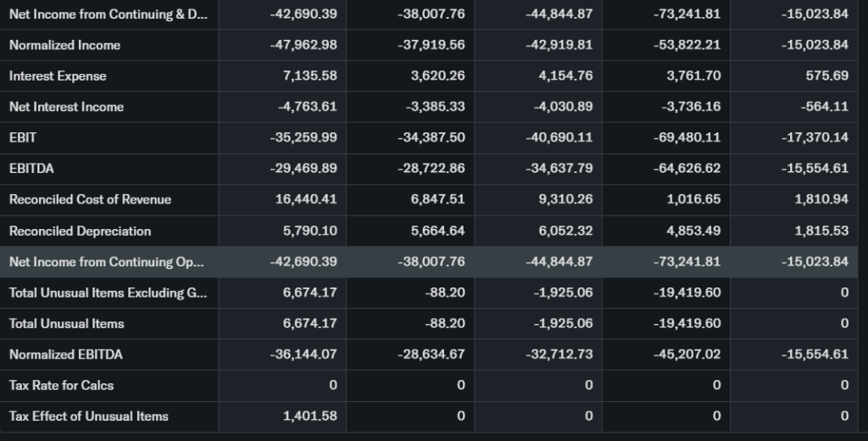Click the Interest Expense value 7,135.58
Screen dimensions: 868x441
(309, 76)
